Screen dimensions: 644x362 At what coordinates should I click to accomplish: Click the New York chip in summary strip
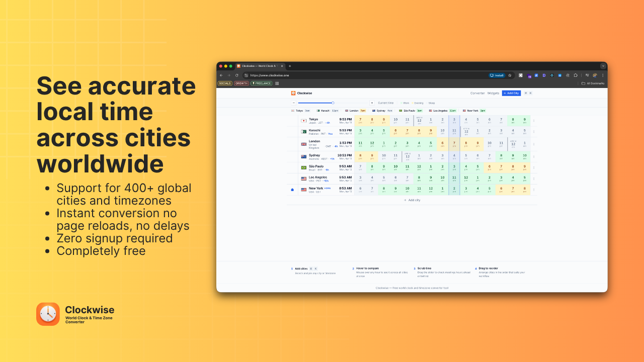click(x=474, y=111)
